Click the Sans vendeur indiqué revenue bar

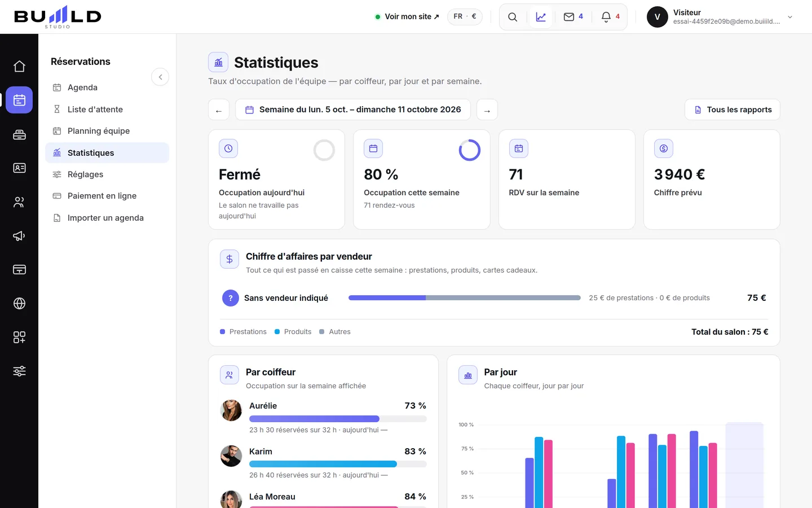[465, 298]
